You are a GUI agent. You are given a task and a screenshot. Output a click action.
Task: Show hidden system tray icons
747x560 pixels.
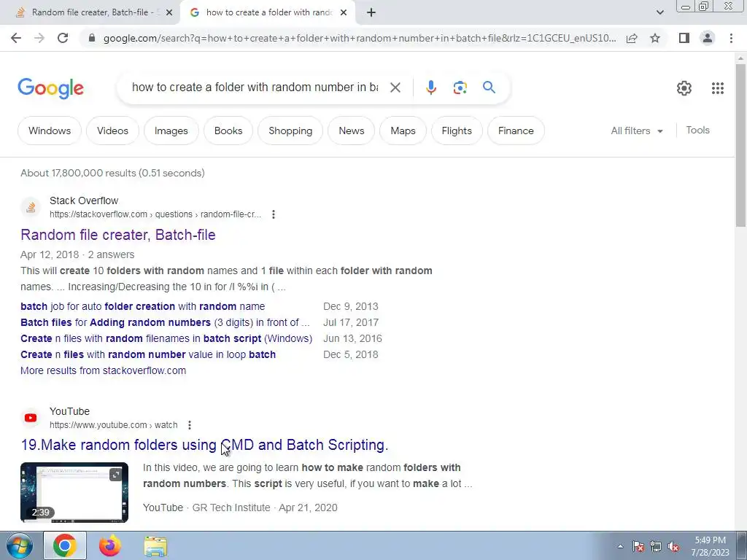point(620,546)
